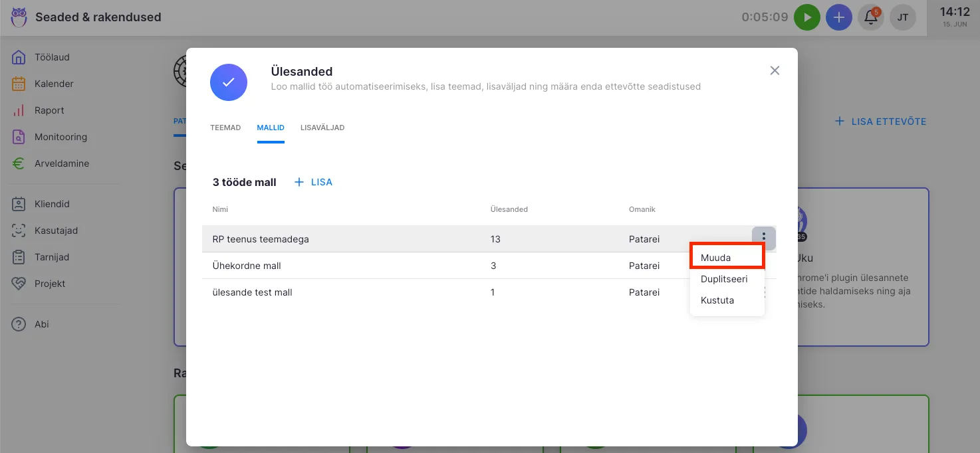Start the timer with green play button
The width and height of the screenshot is (980, 453).
pyautogui.click(x=807, y=17)
